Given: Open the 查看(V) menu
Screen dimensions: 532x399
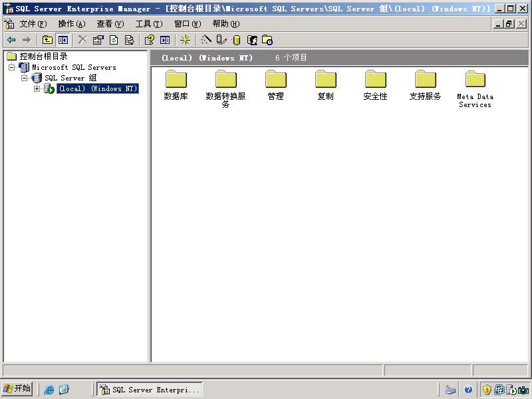Looking at the screenshot, I should (x=110, y=24).
